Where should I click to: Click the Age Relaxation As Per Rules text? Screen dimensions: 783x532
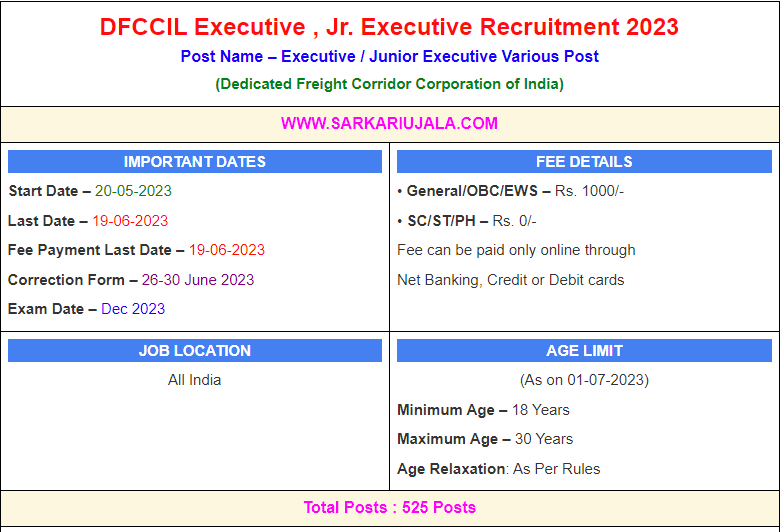[499, 469]
